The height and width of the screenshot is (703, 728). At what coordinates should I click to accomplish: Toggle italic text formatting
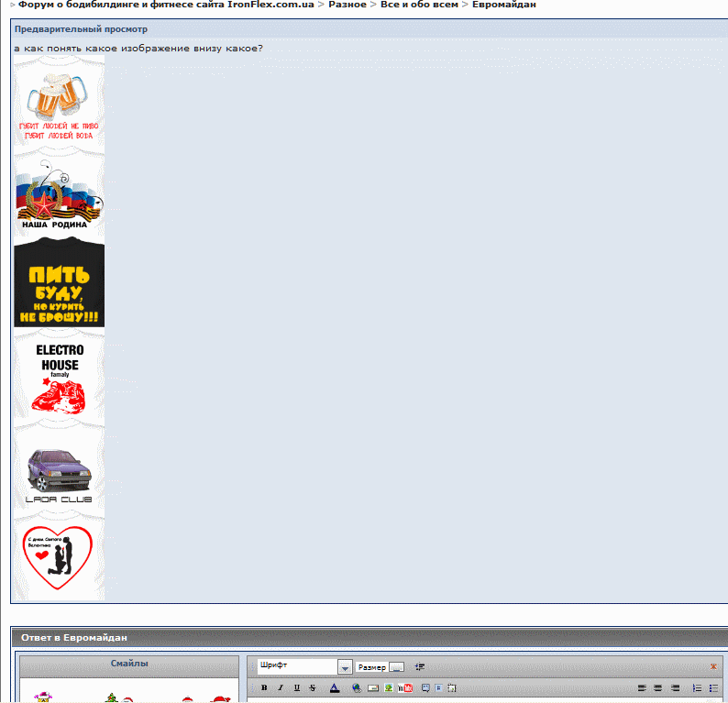pos(279,687)
